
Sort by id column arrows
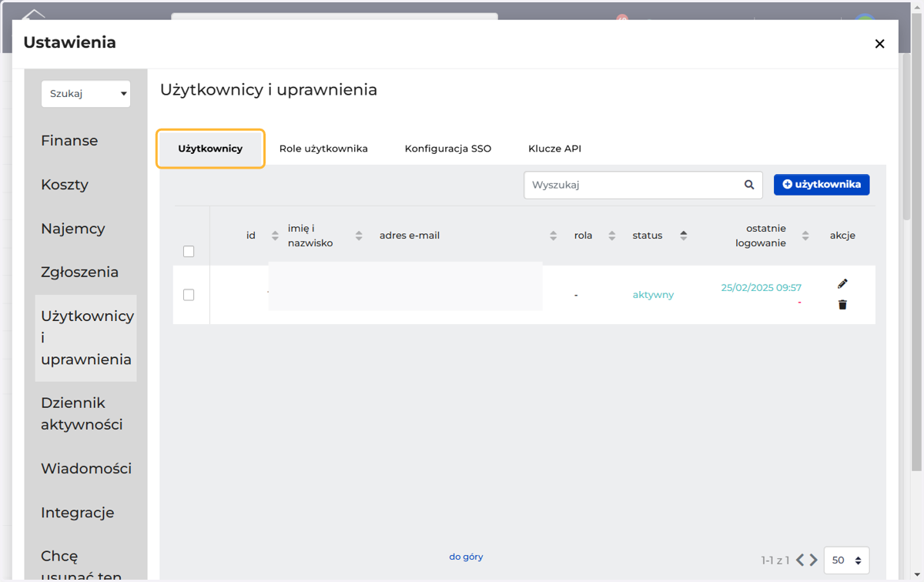click(275, 236)
